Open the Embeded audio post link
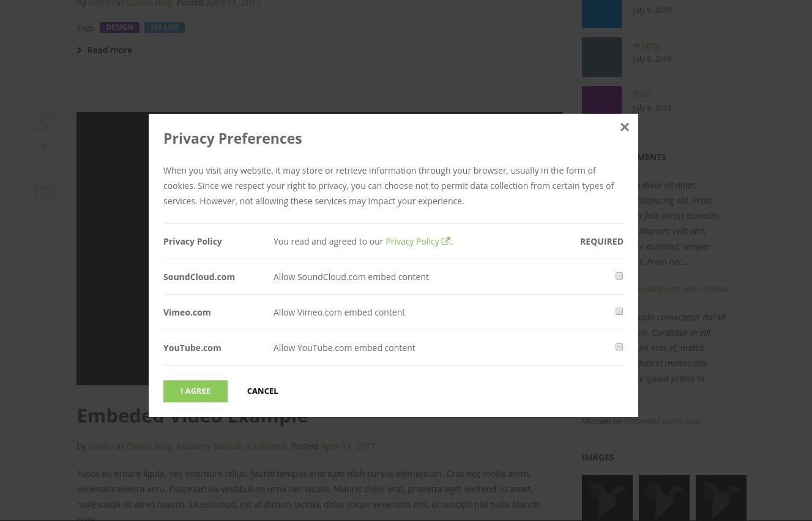812x521 pixels. 662,421
